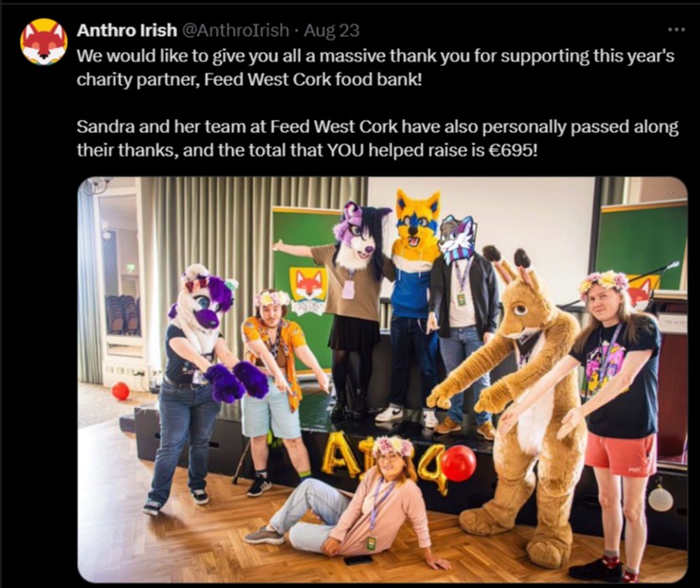Click the red balloon beside the gold 4
This screenshot has width=700, height=588.
(x=458, y=463)
